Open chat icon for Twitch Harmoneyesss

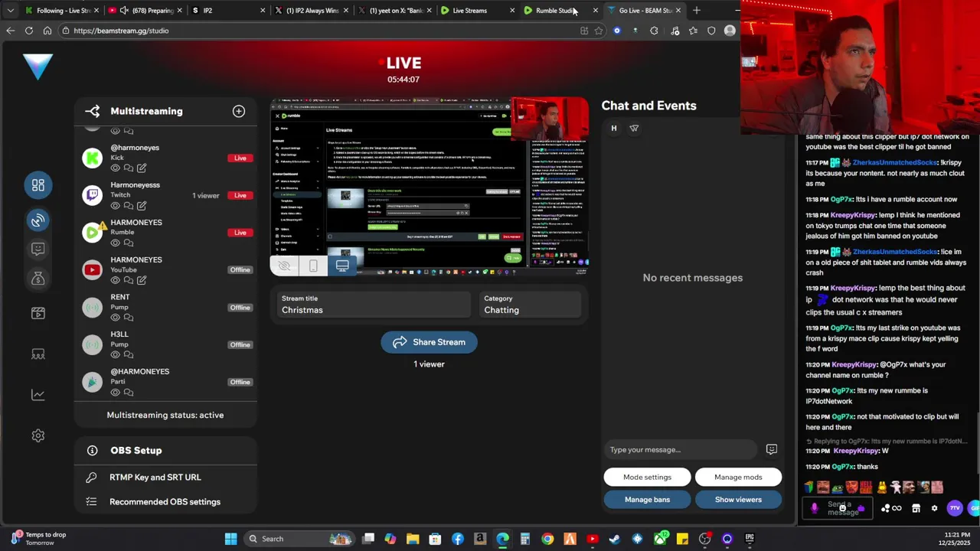(129, 205)
